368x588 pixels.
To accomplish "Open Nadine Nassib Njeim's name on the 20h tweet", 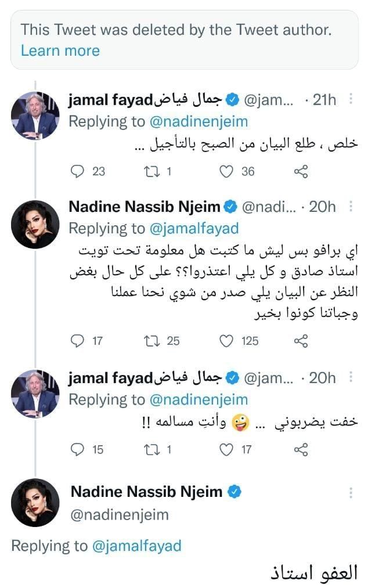I will (145, 207).
